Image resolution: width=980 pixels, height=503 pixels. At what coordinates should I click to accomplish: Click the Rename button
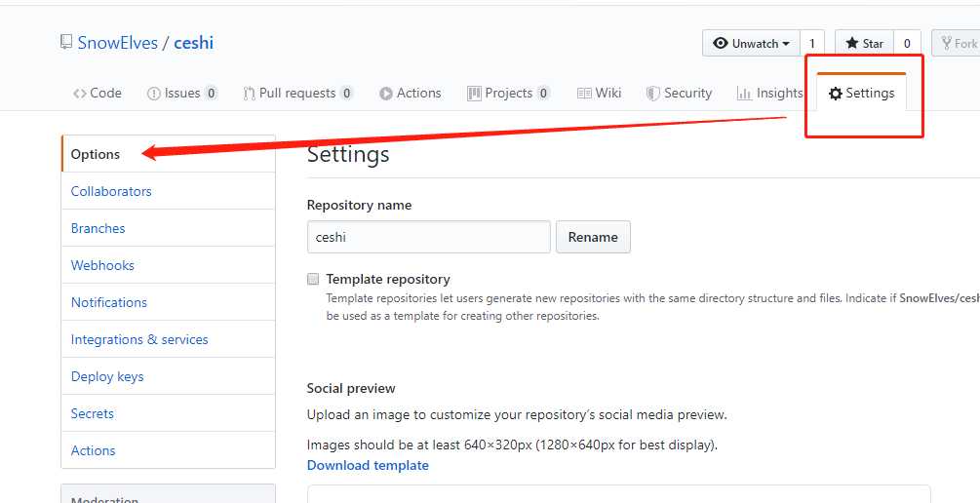coord(593,237)
